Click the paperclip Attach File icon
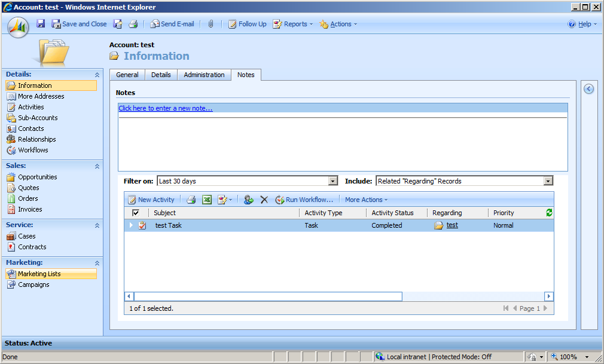 click(211, 24)
